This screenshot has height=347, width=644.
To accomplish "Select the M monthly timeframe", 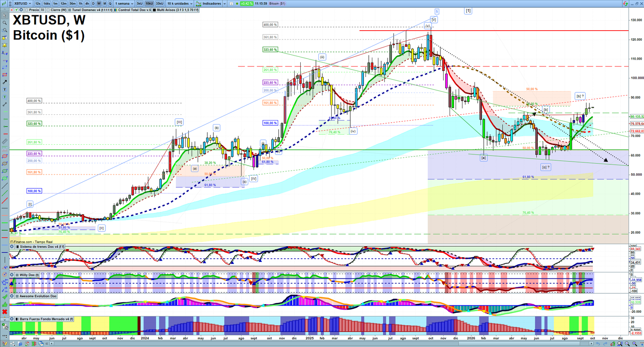I will point(105,4).
